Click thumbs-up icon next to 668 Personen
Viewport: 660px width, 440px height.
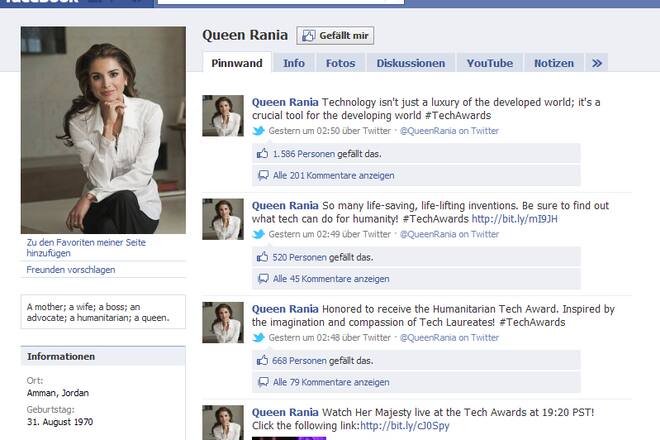click(x=262, y=360)
